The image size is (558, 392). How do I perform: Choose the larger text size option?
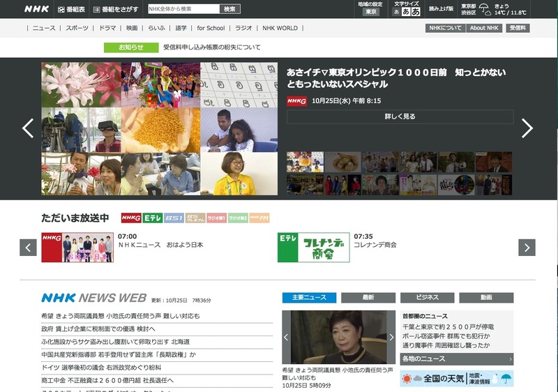(415, 12)
